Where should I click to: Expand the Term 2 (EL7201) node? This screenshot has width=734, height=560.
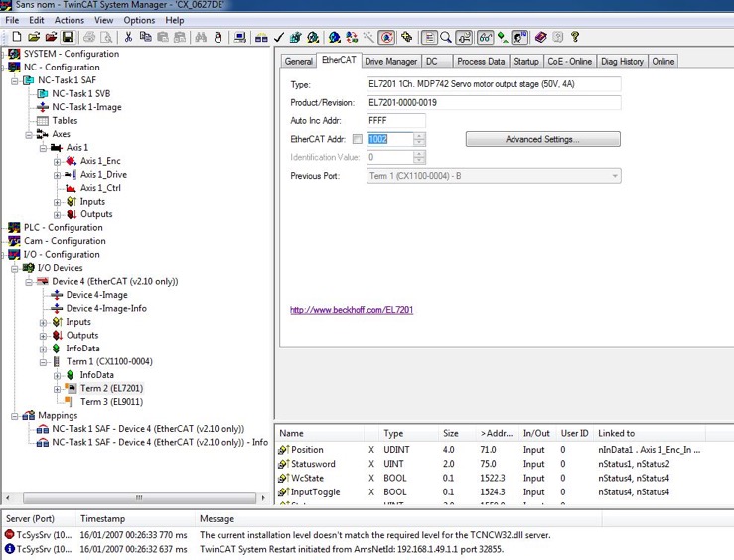[58, 388]
